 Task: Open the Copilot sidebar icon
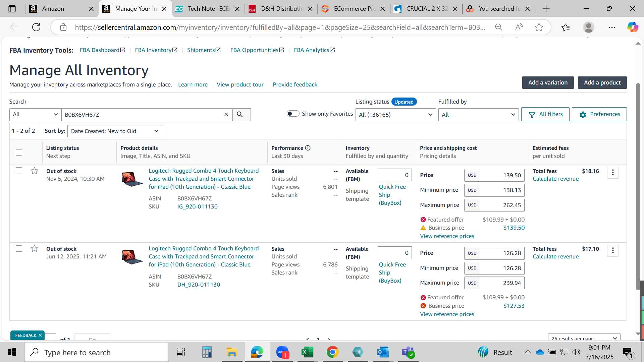tap(633, 27)
